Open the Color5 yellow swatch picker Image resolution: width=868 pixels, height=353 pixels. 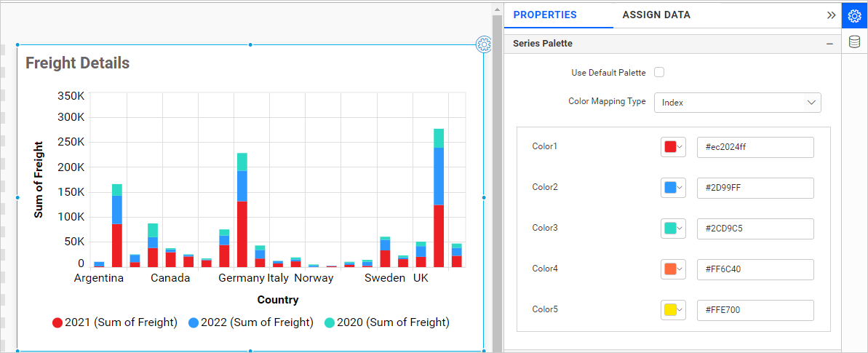(x=673, y=310)
